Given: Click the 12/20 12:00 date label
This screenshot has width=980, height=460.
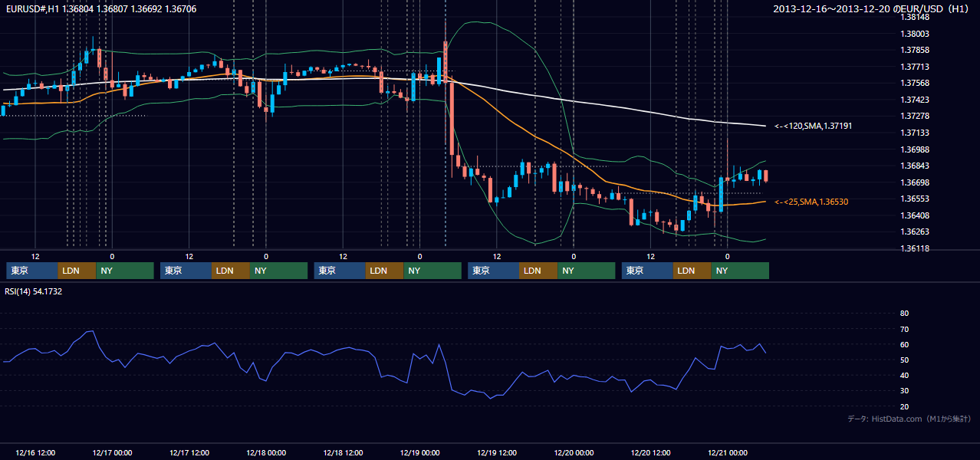Looking at the screenshot, I should click(651, 452).
